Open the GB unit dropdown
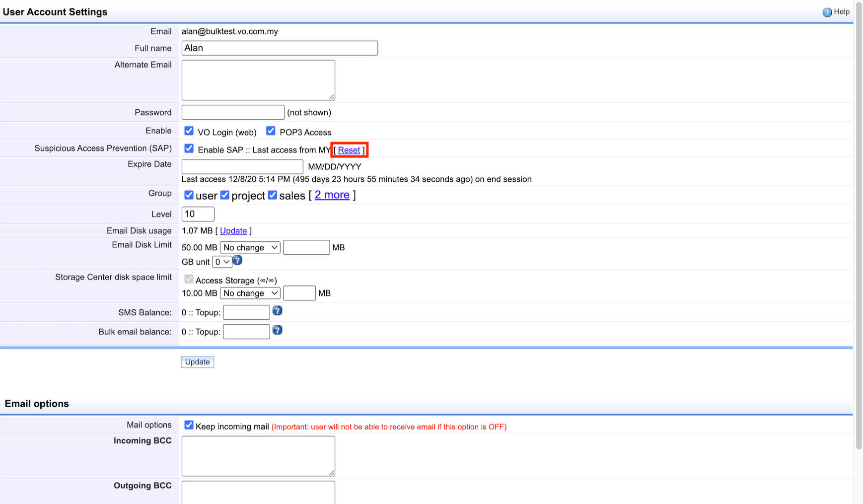863x504 pixels. point(222,262)
